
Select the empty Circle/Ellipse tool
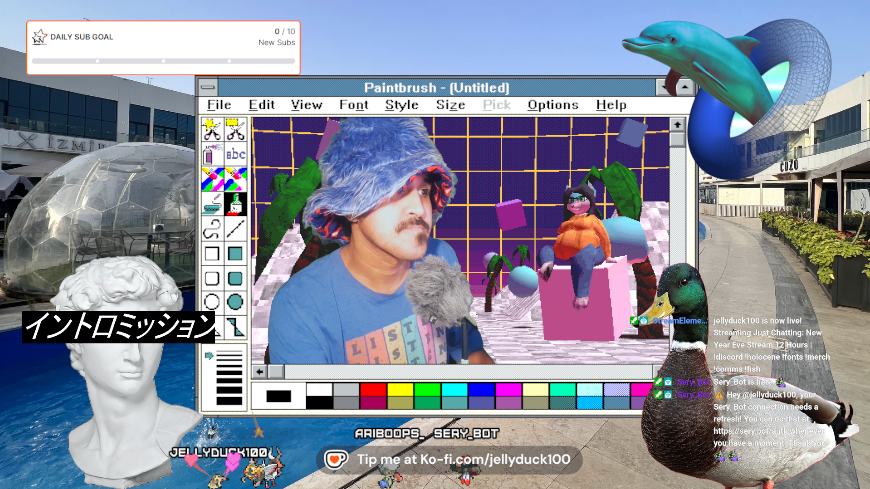point(212,302)
